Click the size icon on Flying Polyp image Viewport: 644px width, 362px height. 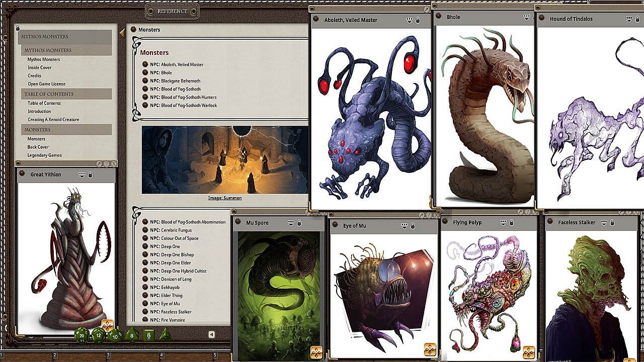(529, 351)
